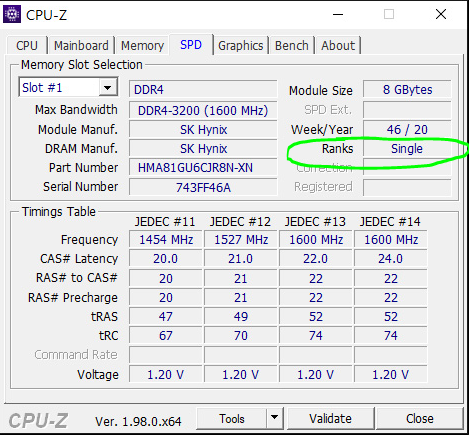This screenshot has width=469, height=435.
Task: Click the 8 GBytes module size value
Action: (407, 89)
